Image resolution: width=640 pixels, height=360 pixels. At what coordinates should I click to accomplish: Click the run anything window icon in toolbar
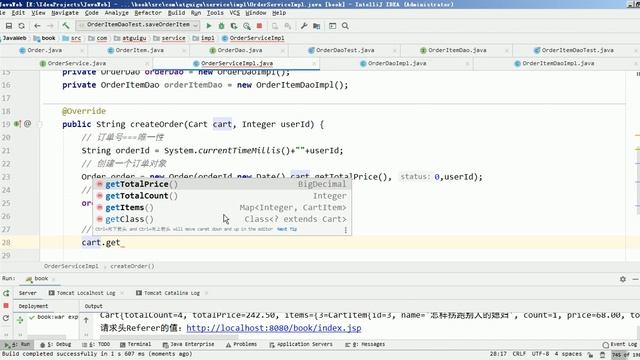click(x=333, y=26)
